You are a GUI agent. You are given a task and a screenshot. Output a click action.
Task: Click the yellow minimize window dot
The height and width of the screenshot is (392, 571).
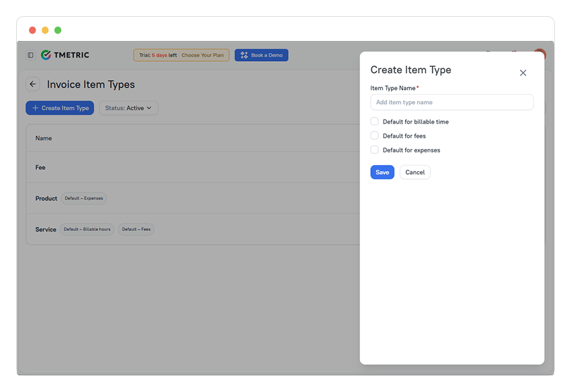pyautogui.click(x=45, y=30)
